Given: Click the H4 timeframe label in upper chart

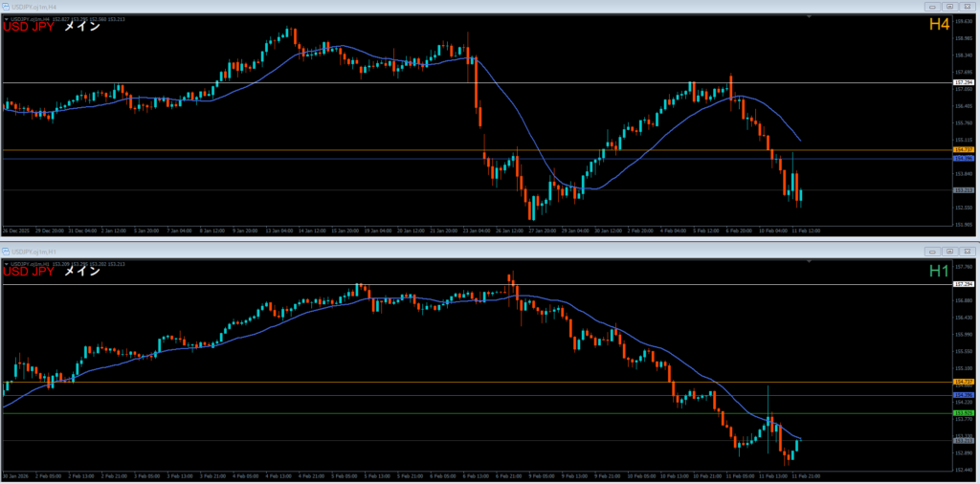Looking at the screenshot, I should pyautogui.click(x=939, y=25).
